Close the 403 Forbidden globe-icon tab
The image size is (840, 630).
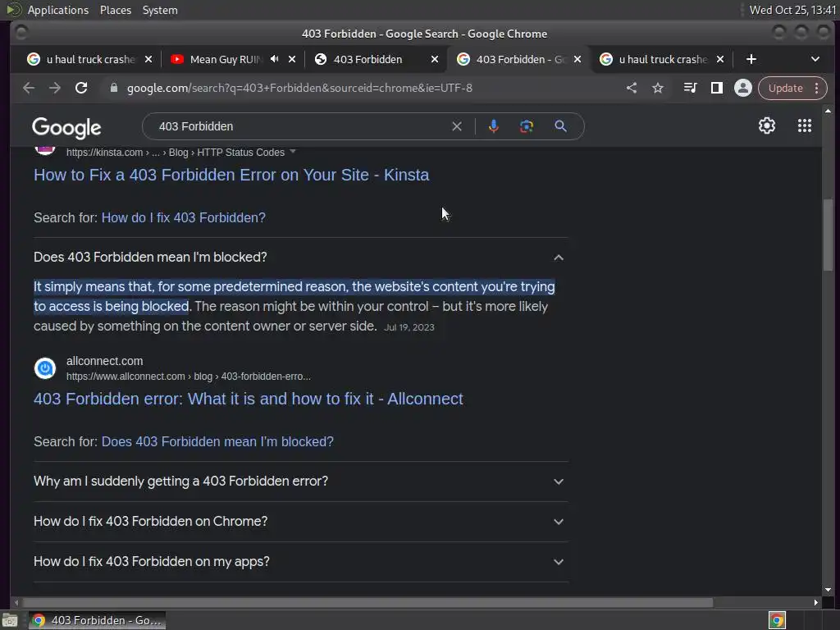pos(435,59)
